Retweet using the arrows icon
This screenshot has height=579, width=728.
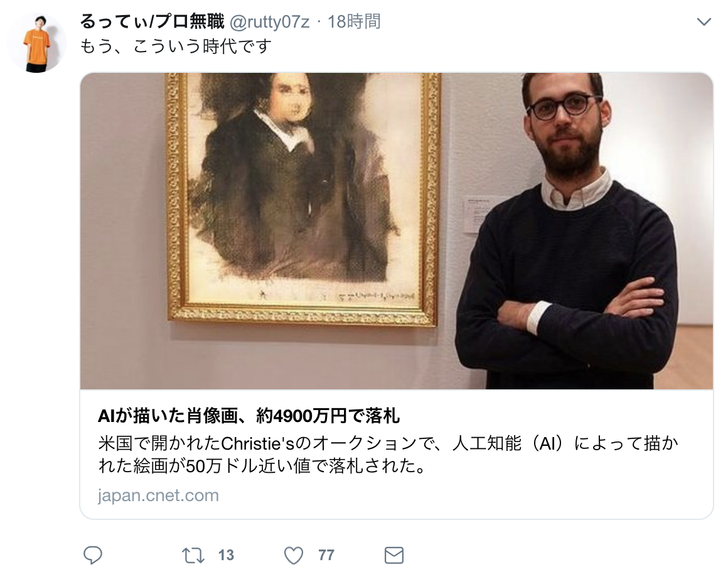[193, 555]
